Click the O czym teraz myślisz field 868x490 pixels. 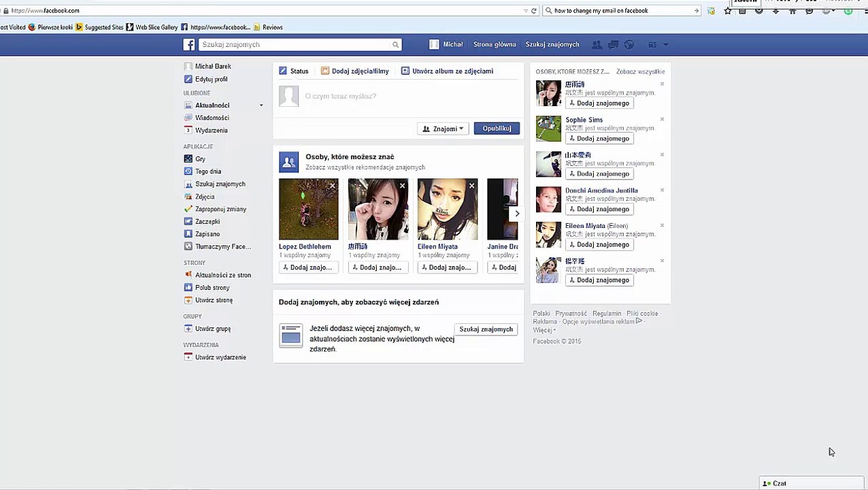point(412,96)
